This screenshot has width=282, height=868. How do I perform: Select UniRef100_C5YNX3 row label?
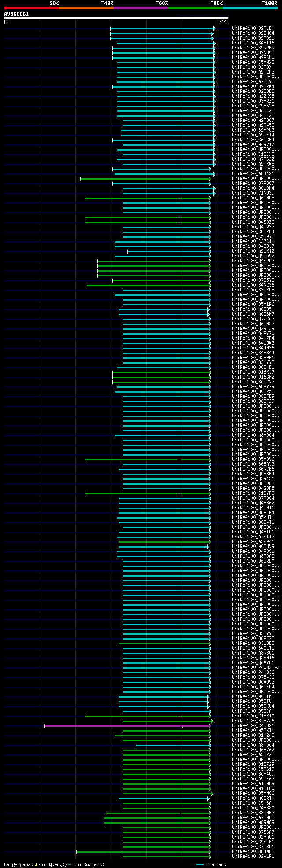[x=253, y=62]
